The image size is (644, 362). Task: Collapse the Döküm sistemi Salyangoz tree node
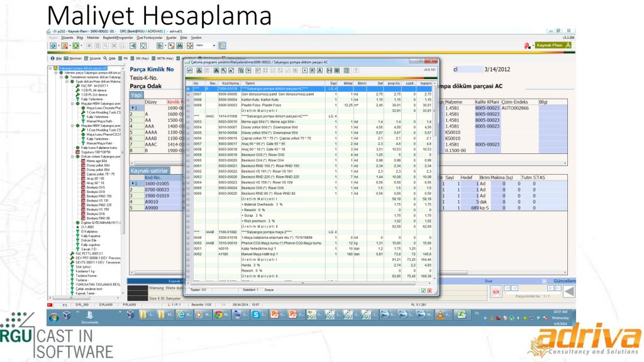(x=73, y=156)
